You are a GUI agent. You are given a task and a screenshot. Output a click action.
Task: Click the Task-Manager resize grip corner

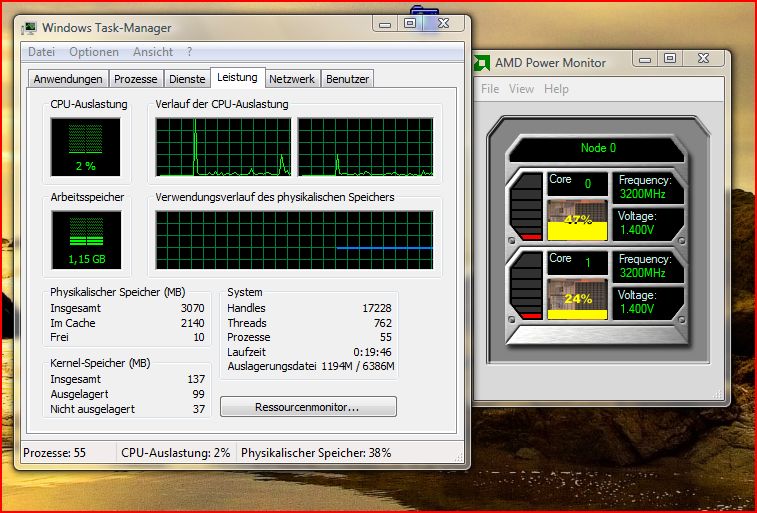(x=459, y=457)
